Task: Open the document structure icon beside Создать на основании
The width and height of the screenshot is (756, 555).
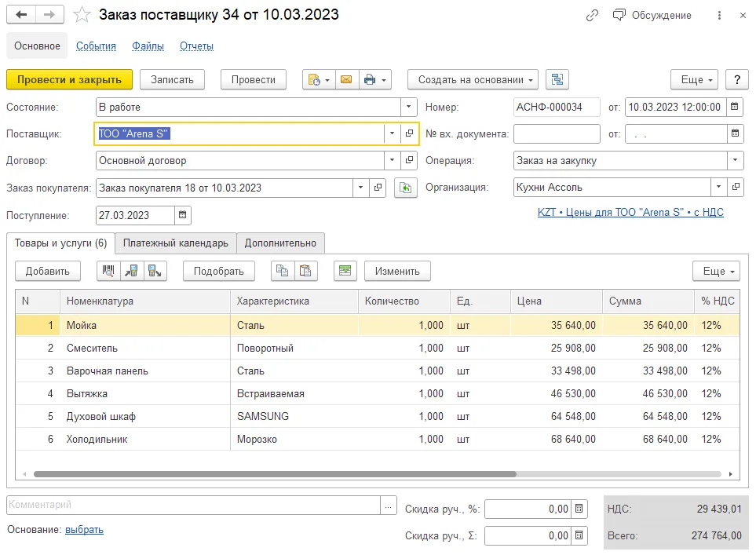Action: pyautogui.click(x=557, y=79)
